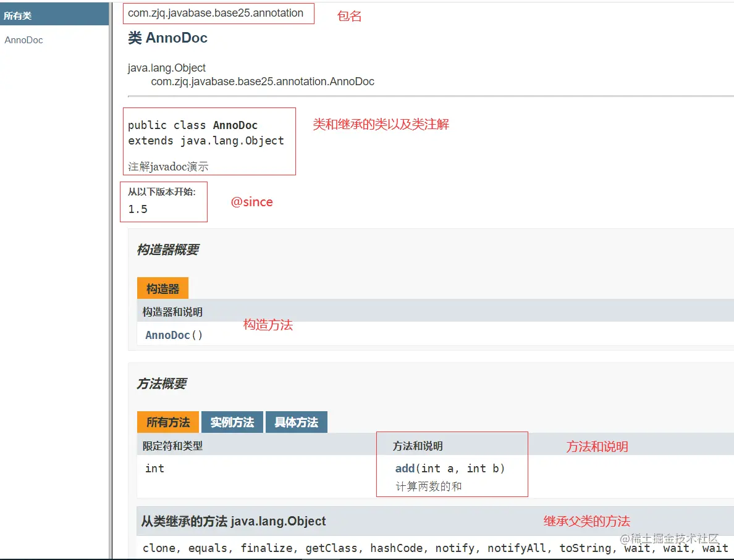Click the 所有类 header in the sidebar
This screenshot has height=560, width=734.
tap(18, 15)
